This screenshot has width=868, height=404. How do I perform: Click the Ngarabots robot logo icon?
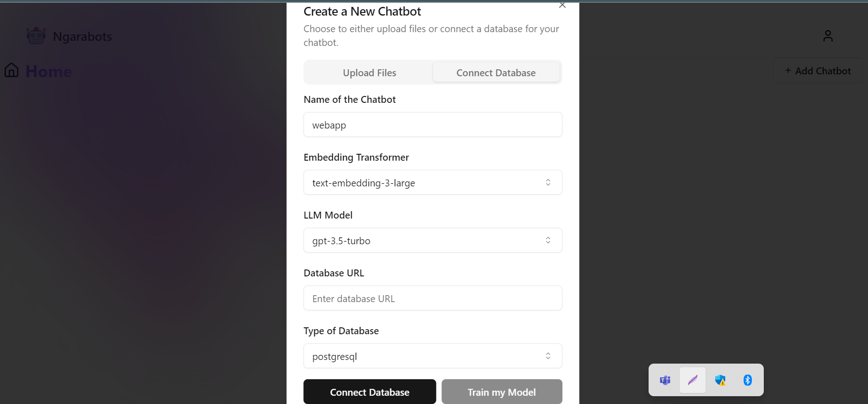tap(36, 36)
